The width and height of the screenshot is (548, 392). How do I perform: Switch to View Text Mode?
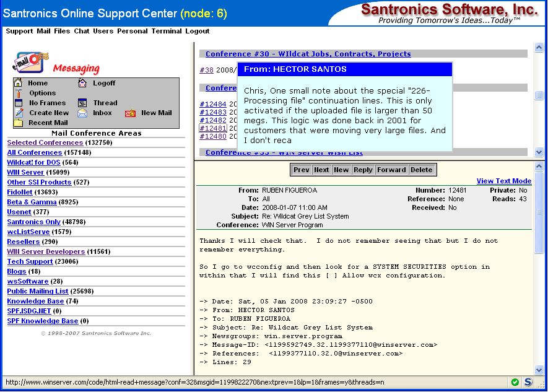point(503,181)
